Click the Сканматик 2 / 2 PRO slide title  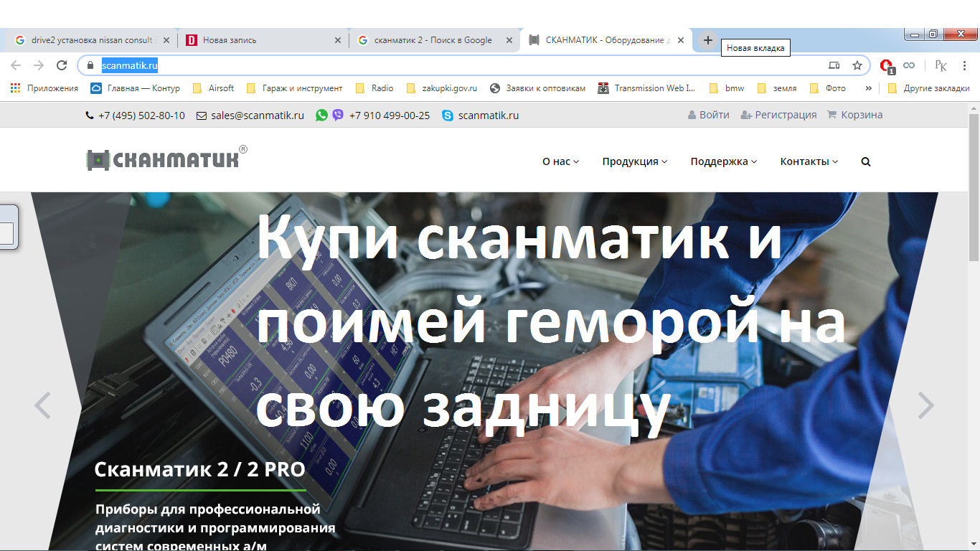pyautogui.click(x=200, y=470)
